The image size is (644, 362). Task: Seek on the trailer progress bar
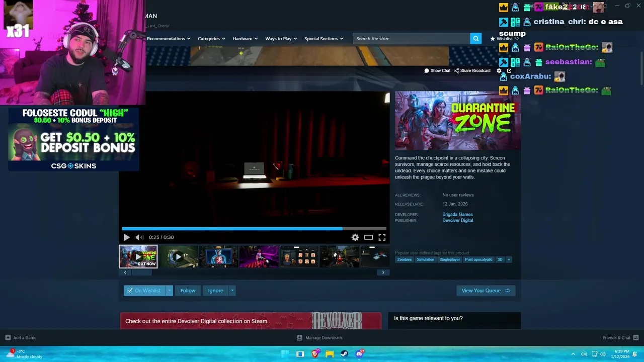coord(254,228)
